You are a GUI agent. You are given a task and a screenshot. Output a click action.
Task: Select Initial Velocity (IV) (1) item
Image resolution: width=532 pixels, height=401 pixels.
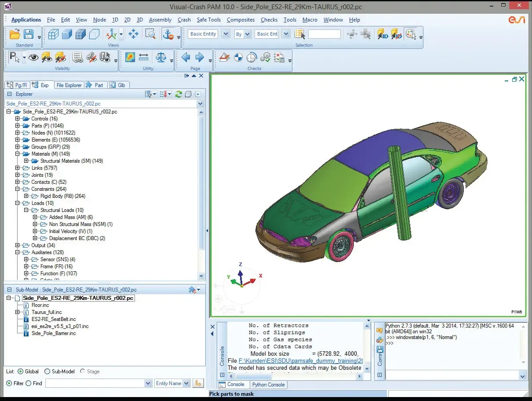pyautogui.click(x=70, y=231)
